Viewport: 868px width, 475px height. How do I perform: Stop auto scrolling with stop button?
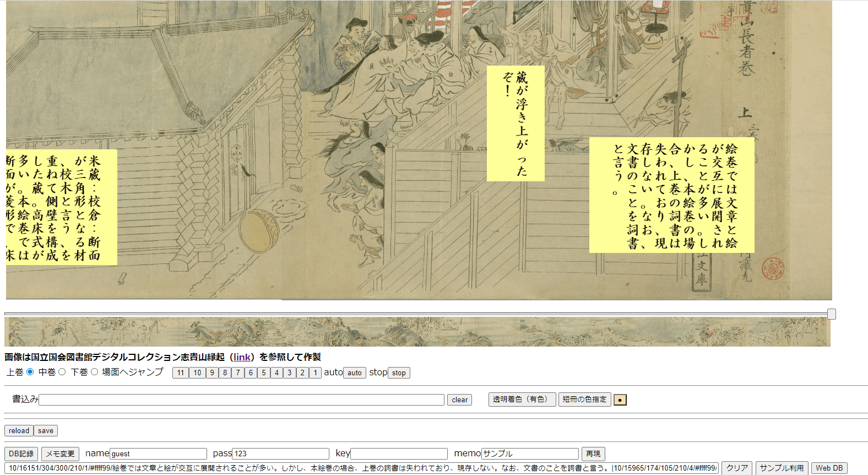tap(399, 373)
